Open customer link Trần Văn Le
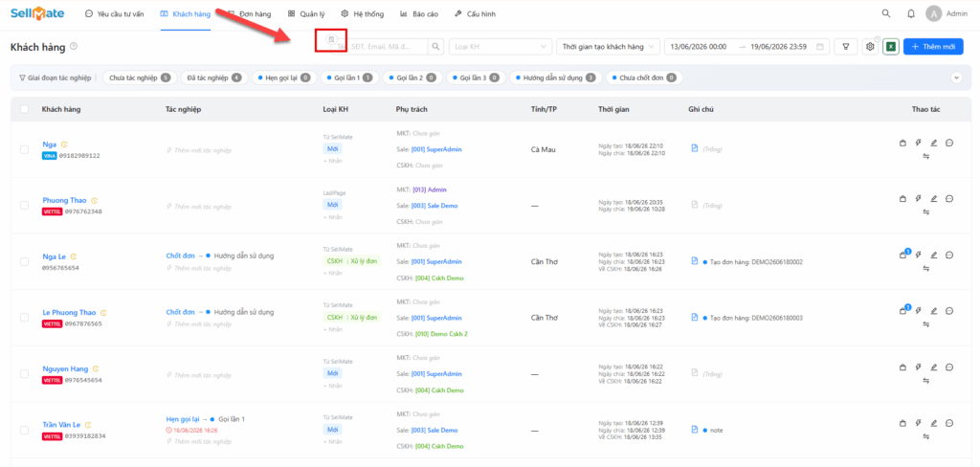This screenshot has width=980, height=467. (60, 425)
